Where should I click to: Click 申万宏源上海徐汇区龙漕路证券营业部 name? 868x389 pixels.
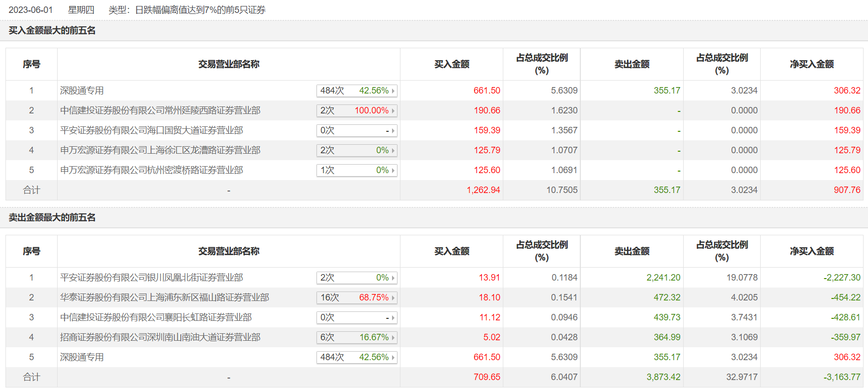coord(160,150)
